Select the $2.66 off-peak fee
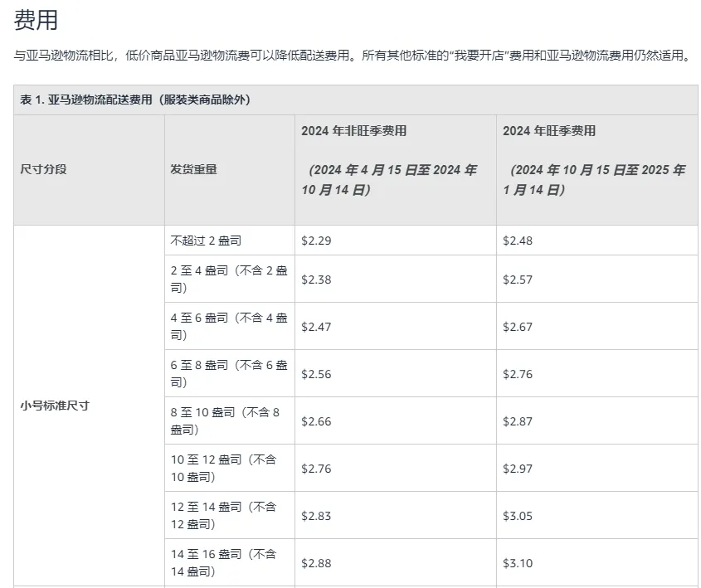The image size is (701, 588). tap(316, 421)
